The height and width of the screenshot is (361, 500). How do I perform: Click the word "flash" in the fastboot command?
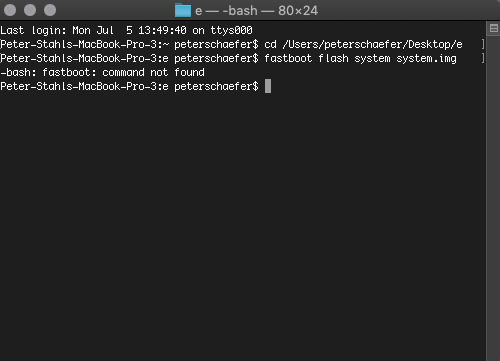[x=333, y=58]
